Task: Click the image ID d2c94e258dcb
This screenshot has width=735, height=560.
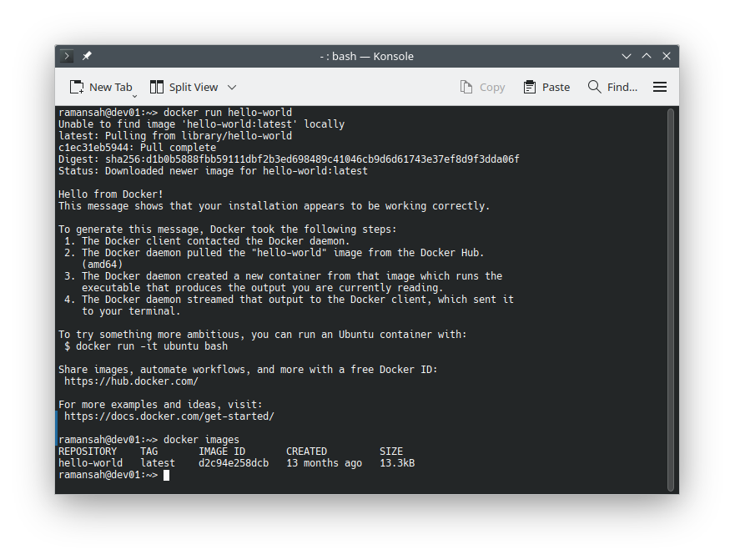Action: point(234,463)
